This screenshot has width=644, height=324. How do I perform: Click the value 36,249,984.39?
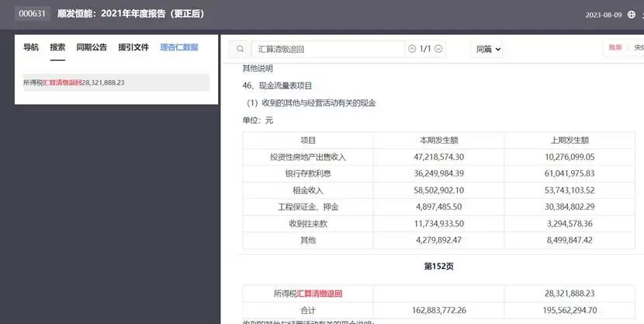438,173
